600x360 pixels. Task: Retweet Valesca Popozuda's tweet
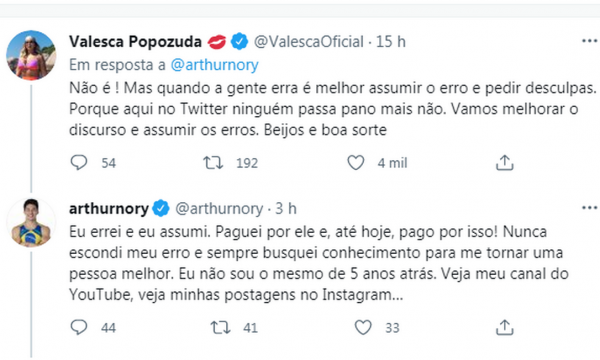[213, 163]
